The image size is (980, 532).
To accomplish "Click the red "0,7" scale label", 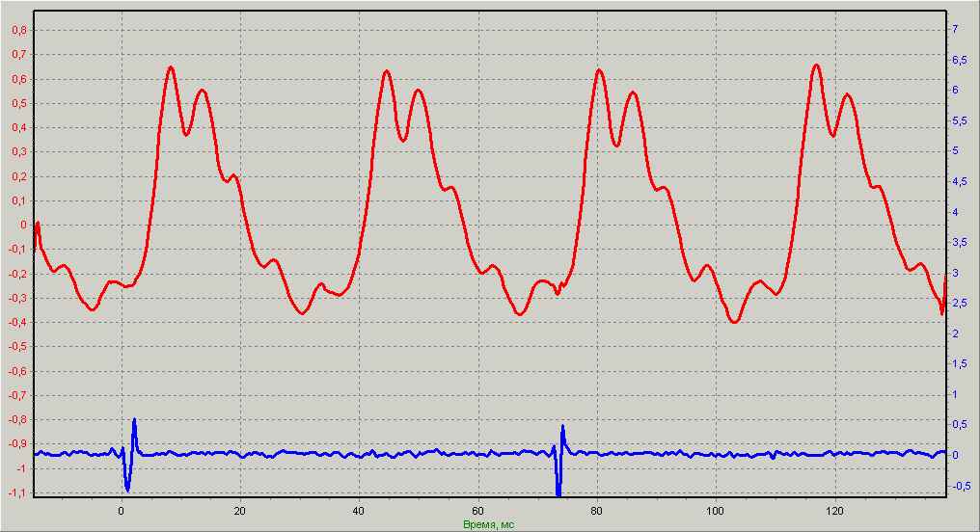I will tap(19, 54).
